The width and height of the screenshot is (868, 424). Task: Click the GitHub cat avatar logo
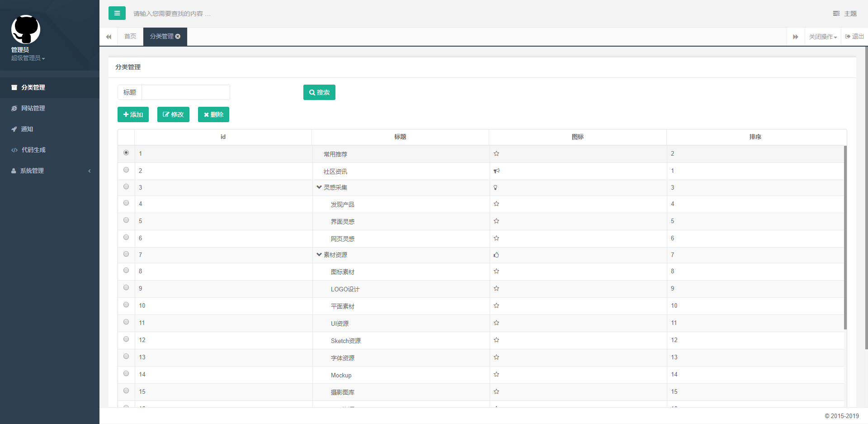click(26, 29)
